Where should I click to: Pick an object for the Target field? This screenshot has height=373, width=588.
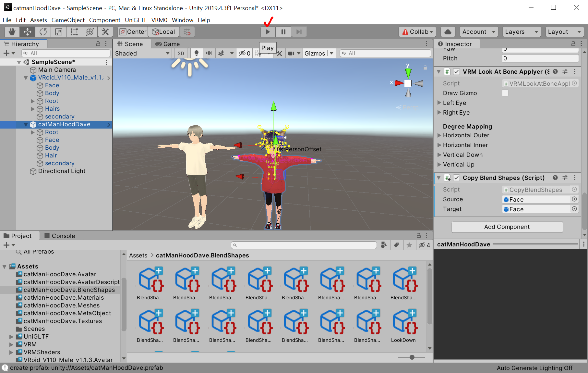click(574, 209)
